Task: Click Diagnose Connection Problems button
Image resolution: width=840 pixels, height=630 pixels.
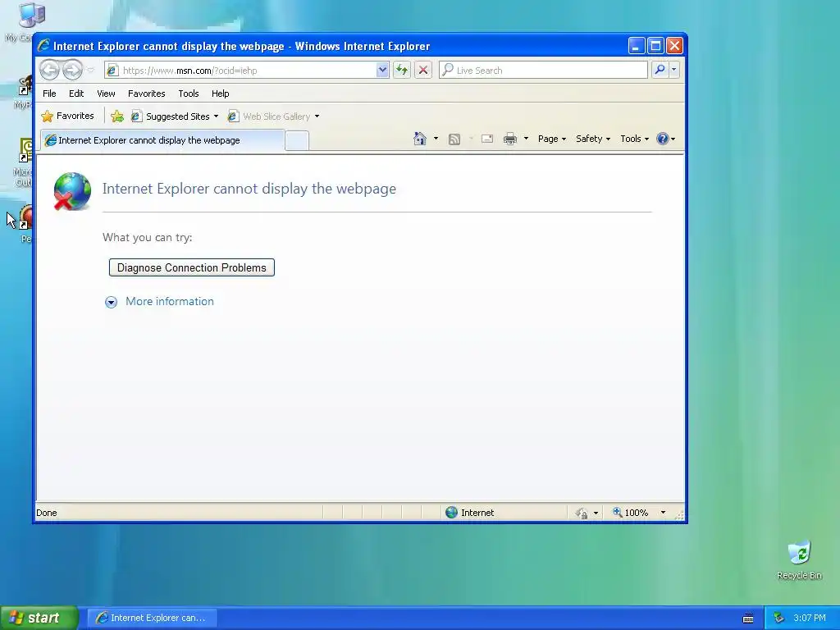Action: pyautogui.click(x=192, y=267)
